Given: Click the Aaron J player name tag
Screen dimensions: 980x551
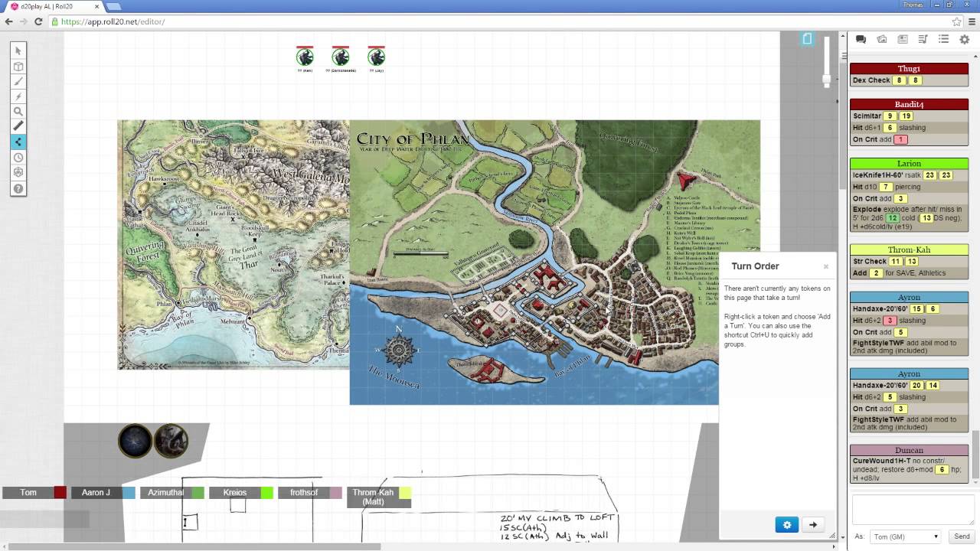Looking at the screenshot, I should pos(96,493).
